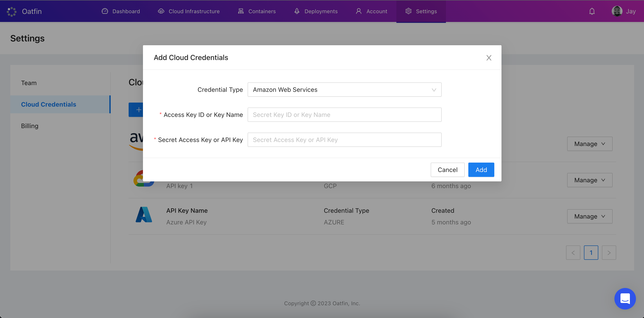
Task: Click the AZURE credential type value
Action: tap(334, 222)
